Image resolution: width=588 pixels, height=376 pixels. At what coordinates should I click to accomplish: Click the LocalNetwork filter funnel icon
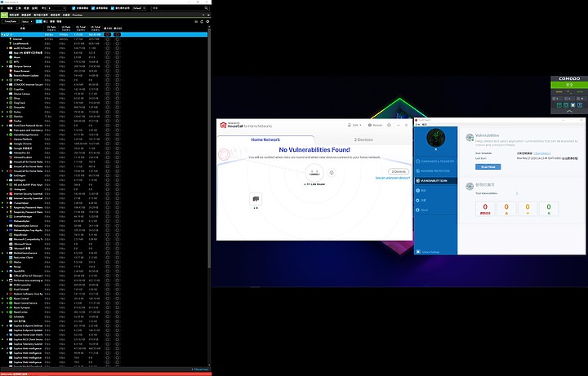coord(11,43)
